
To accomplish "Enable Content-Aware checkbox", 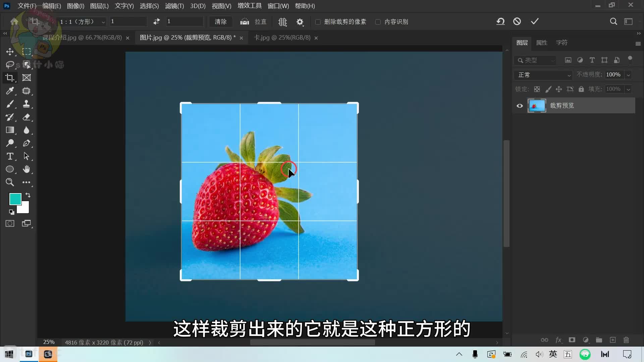I will (x=378, y=22).
